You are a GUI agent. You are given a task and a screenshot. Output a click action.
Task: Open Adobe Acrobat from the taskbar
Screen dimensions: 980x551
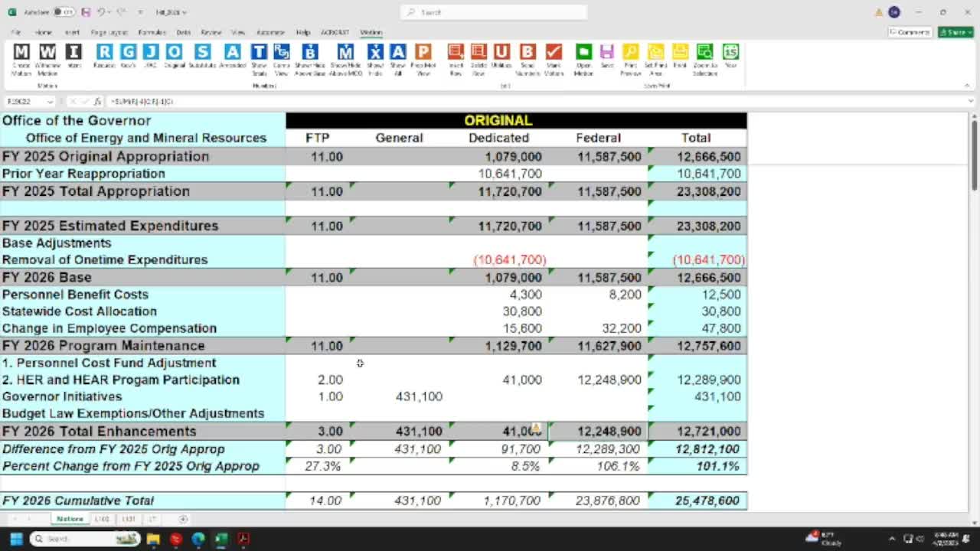click(243, 539)
